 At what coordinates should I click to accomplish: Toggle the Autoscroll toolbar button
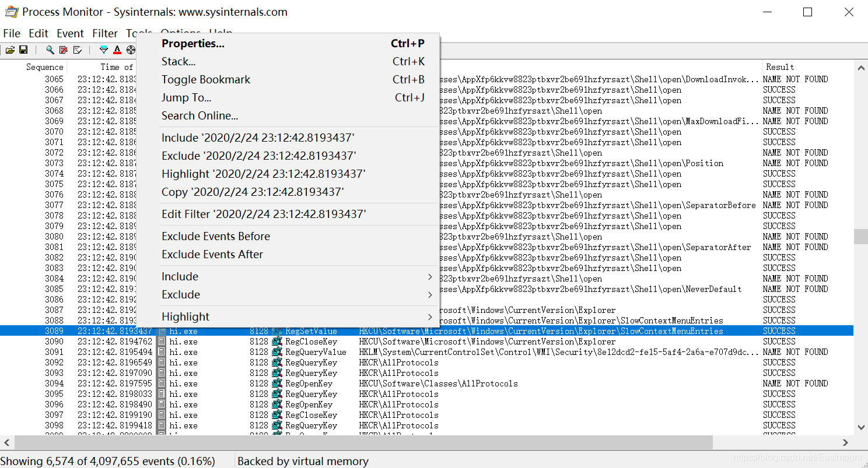tap(64, 50)
